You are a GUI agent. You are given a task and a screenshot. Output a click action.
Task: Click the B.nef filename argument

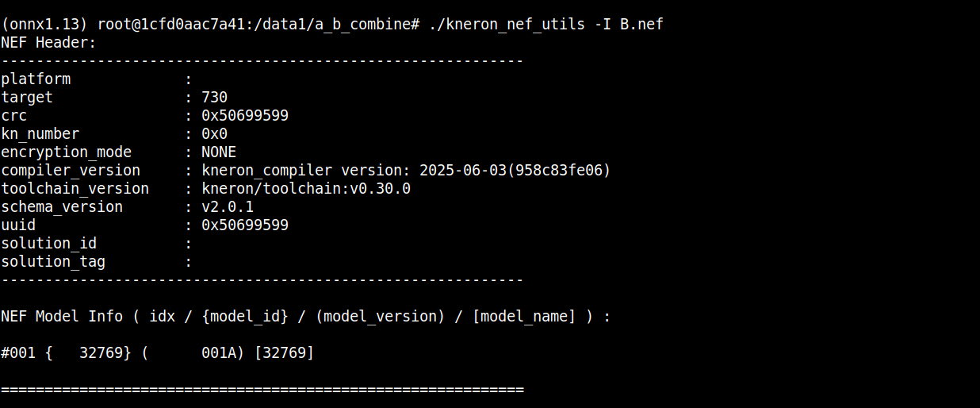(x=641, y=25)
